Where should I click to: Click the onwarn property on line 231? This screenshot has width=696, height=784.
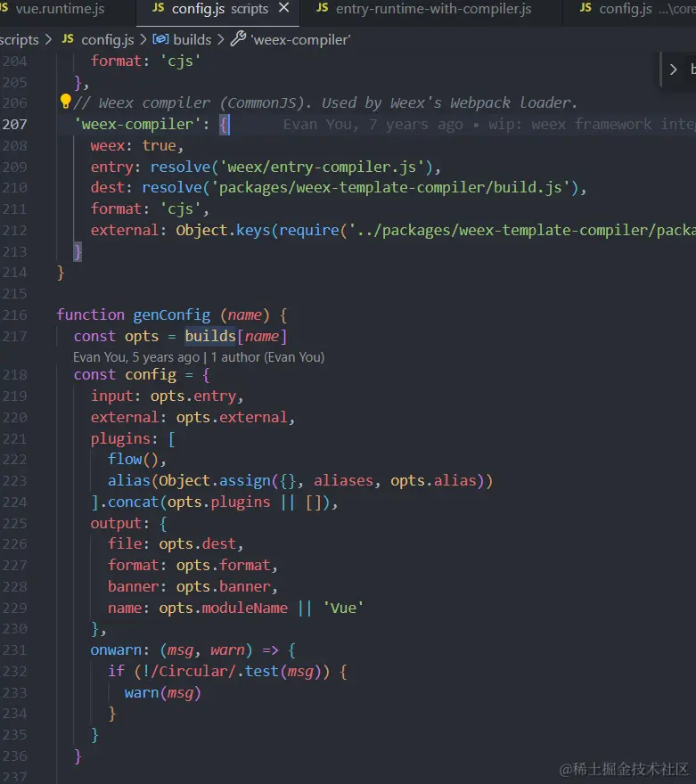tap(116, 650)
